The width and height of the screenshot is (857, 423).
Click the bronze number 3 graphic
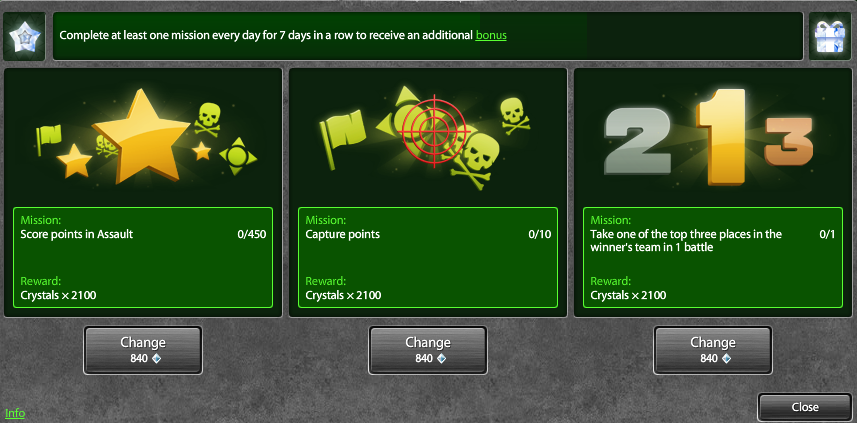789,142
